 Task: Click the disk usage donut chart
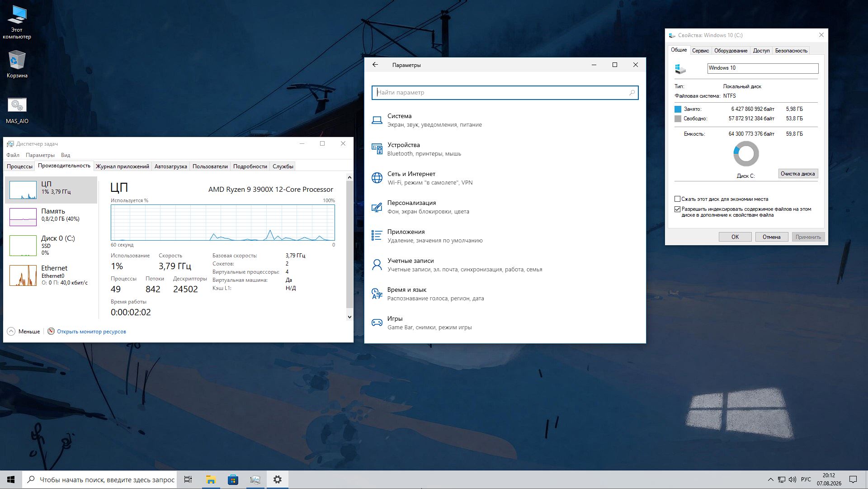746,154
